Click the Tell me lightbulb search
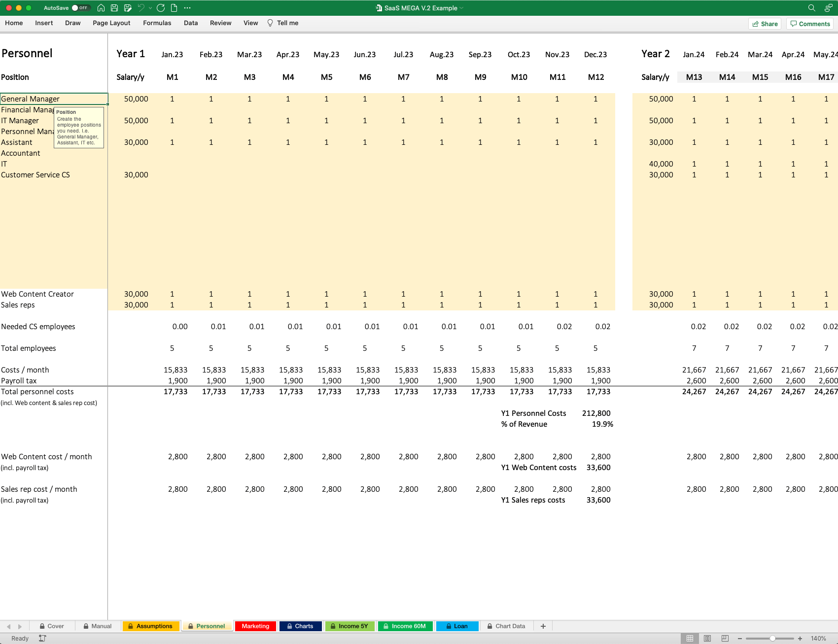Screen dimensions: 838x644 [x=283, y=23]
